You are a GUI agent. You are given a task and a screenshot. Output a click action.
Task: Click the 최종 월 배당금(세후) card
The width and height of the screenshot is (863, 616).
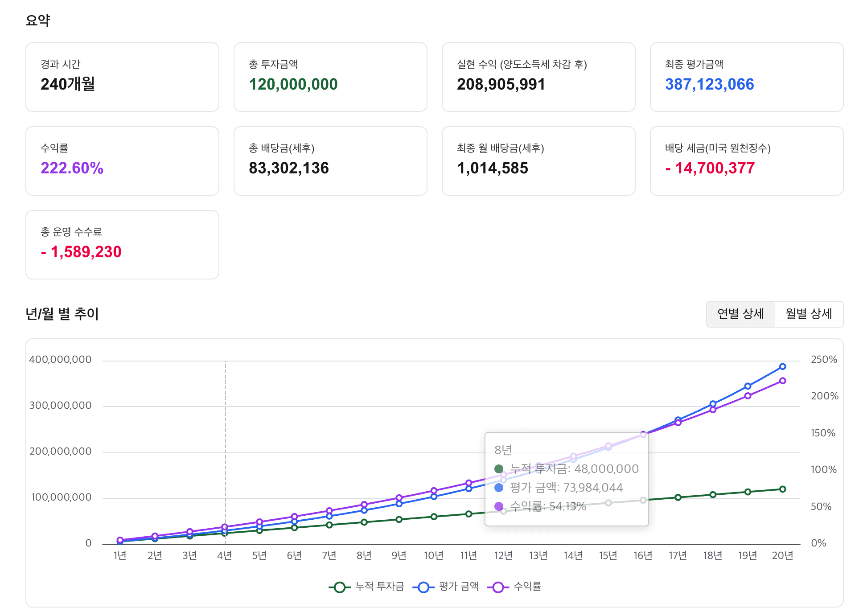[538, 161]
